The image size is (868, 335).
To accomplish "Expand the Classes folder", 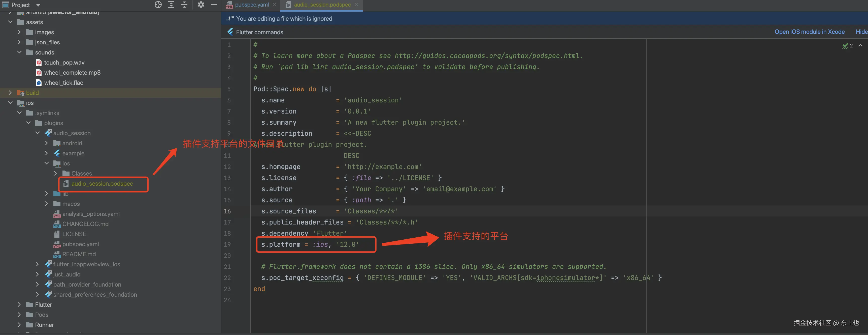I will coord(56,173).
